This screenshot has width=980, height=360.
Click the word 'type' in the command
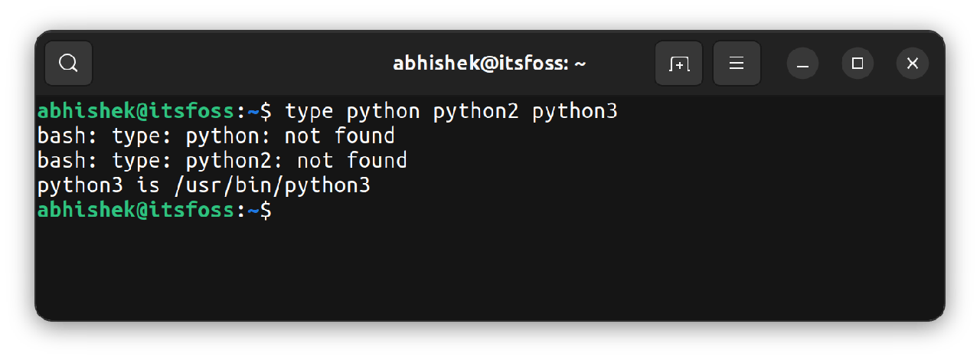pyautogui.click(x=309, y=112)
